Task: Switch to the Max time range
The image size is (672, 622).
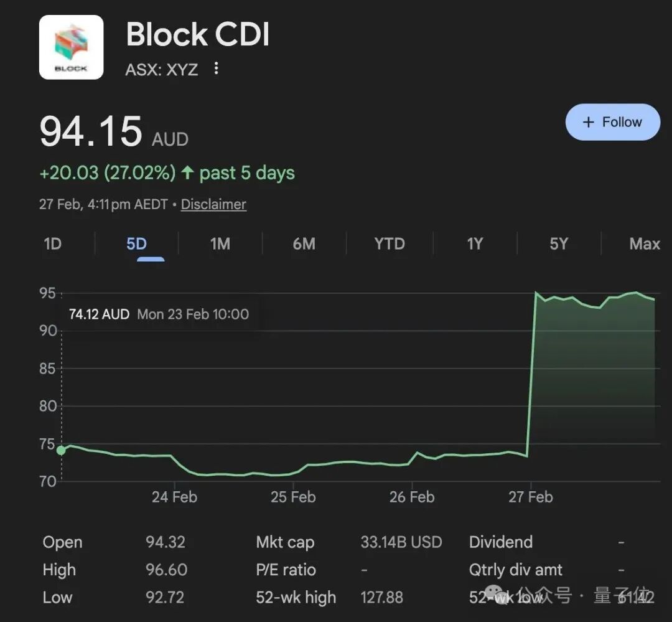Action: pyautogui.click(x=644, y=244)
